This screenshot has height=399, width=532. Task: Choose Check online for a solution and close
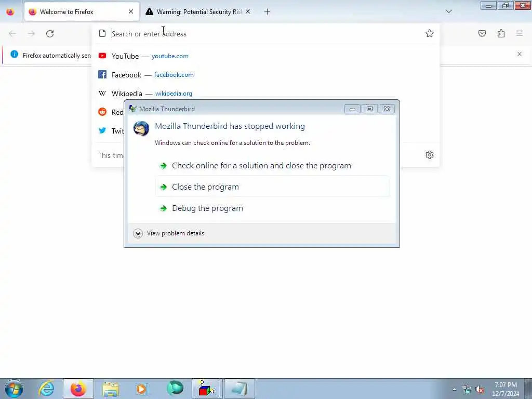(x=273, y=166)
